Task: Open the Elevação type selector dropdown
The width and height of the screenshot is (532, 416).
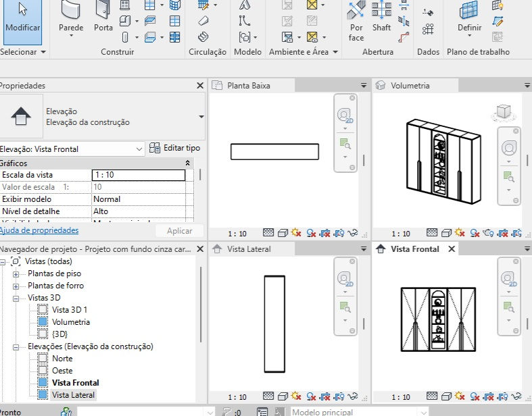Action: coord(201,117)
